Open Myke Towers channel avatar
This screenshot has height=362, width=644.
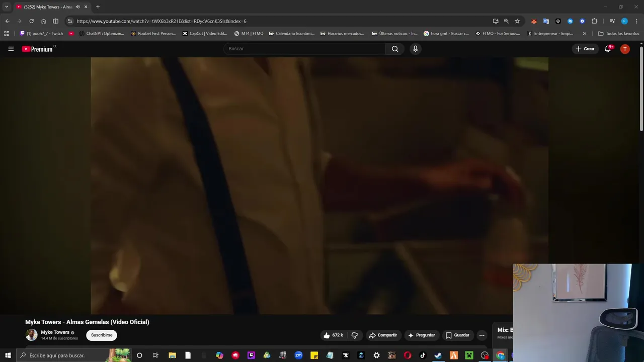[x=31, y=335]
